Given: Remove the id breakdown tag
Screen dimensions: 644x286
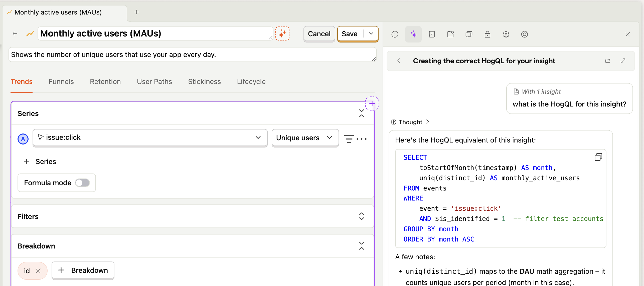Looking at the screenshot, I should click(38, 270).
